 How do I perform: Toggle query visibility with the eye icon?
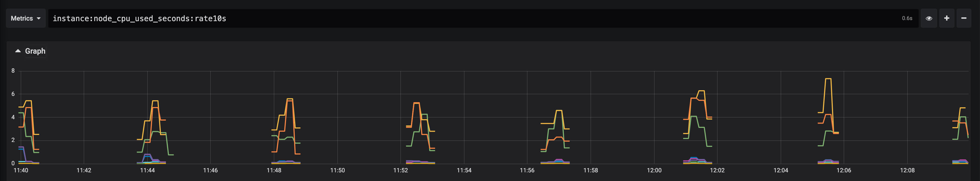(x=929, y=18)
